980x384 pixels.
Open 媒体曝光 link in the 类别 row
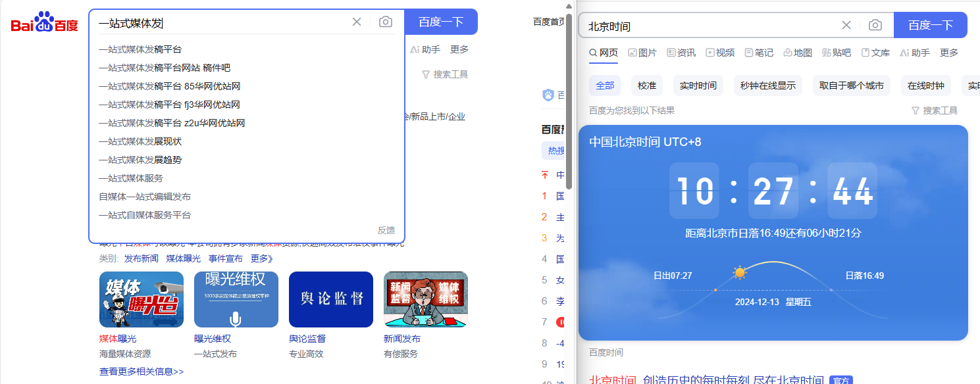(184, 258)
